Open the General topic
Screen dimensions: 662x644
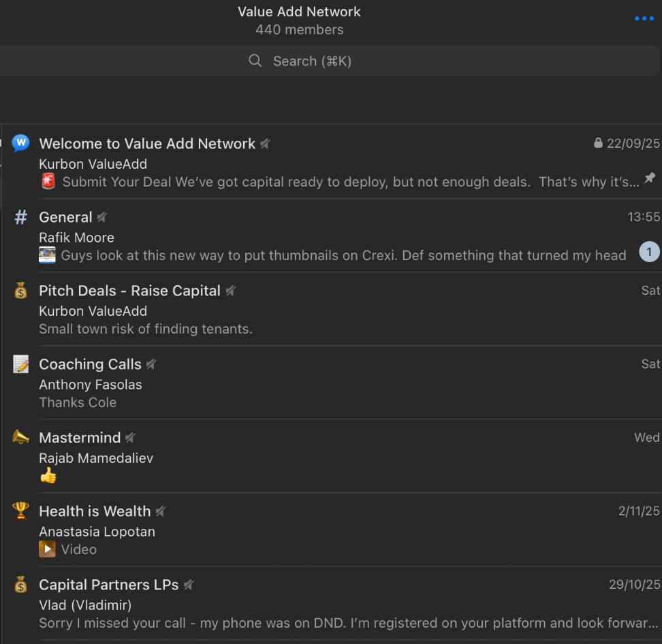tap(331, 236)
